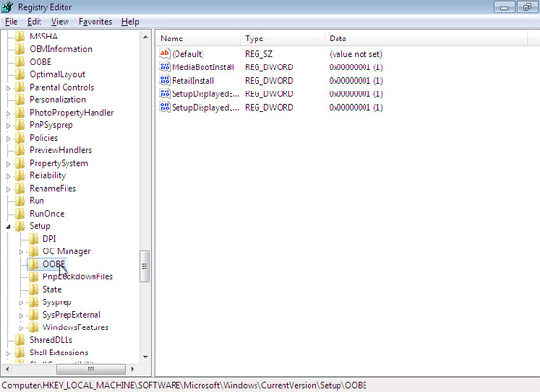This screenshot has width=540, height=392.
Task: Click the OptimalLayout folder icon
Action: 20,74
